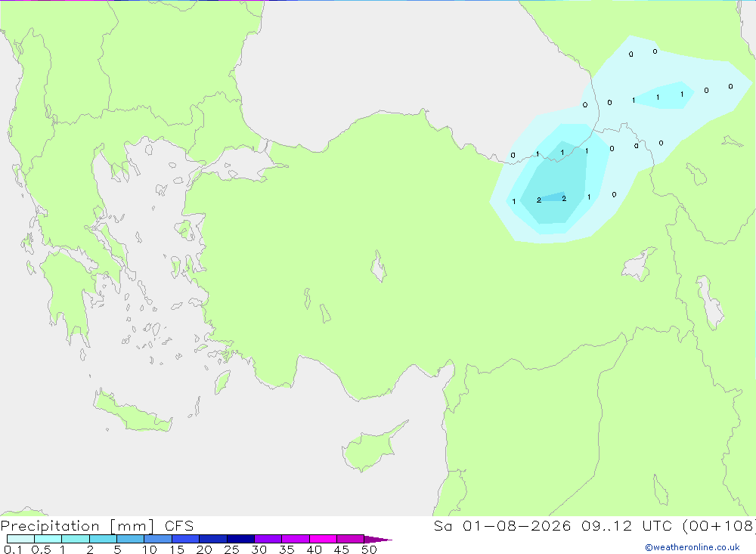This screenshot has width=756, height=554.
Task: Click the 1–2 mm legend color swatch
Action: click(x=76, y=539)
